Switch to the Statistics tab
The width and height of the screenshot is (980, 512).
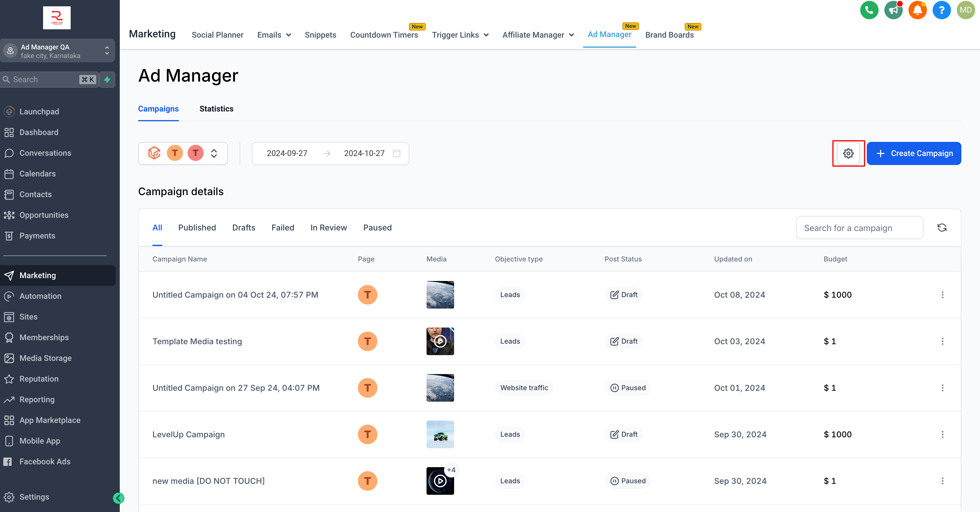tap(216, 109)
